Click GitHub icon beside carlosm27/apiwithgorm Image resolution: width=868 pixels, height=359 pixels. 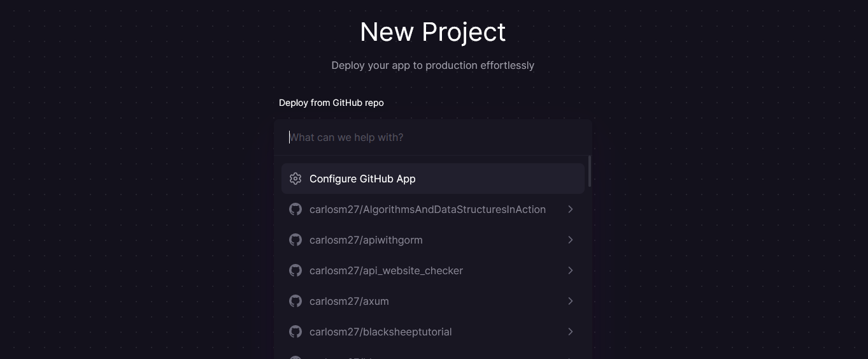295,240
